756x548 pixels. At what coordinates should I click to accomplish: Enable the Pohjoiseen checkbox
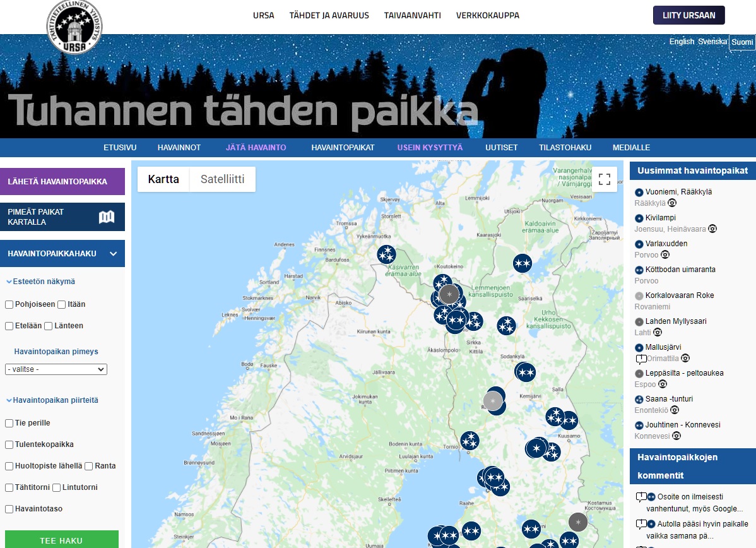coord(9,304)
